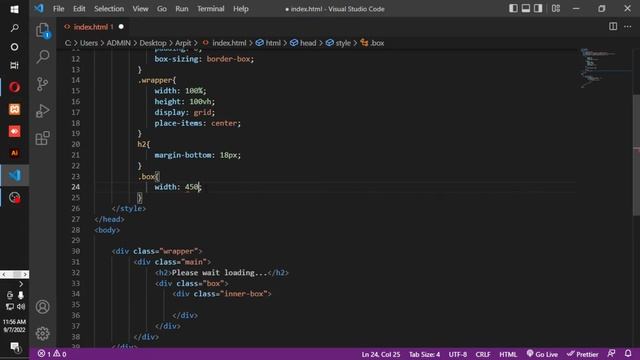
Task: Open errors and warnings in status bar
Action: [x=52, y=354]
